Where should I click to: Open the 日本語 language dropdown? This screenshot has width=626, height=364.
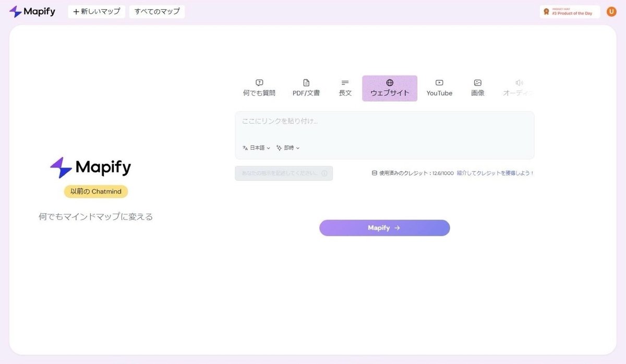[257, 148]
